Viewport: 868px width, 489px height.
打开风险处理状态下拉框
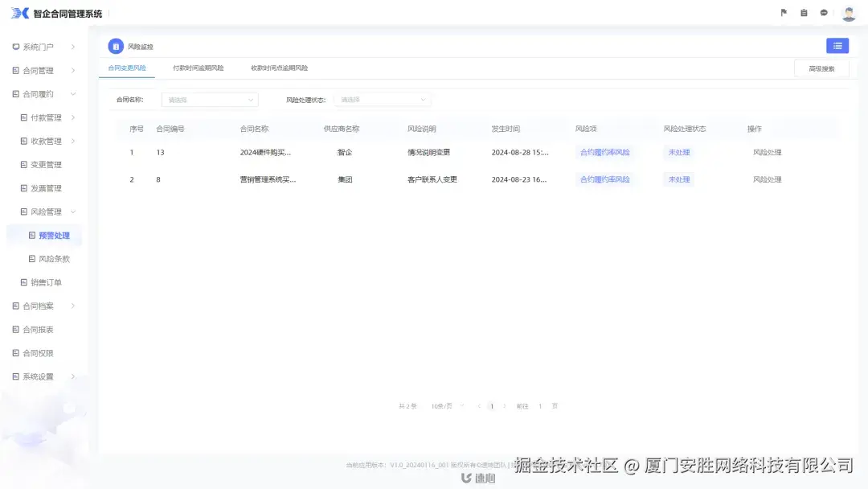pyautogui.click(x=383, y=100)
